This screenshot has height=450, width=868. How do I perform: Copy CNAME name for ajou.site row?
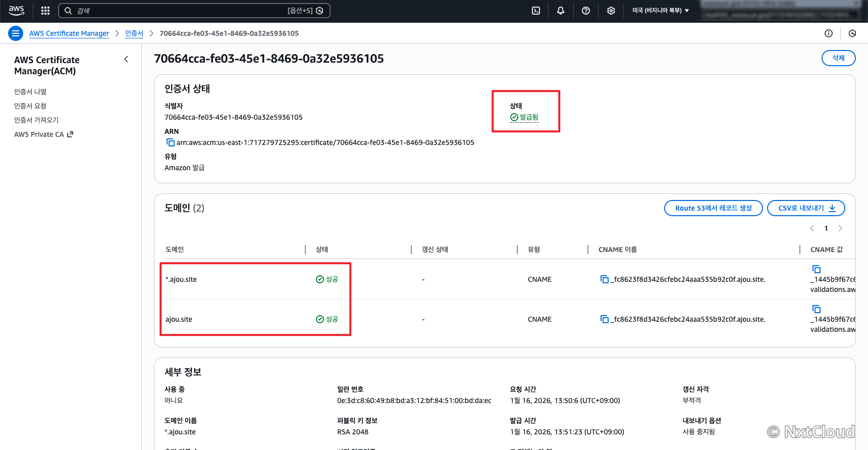[605, 319]
